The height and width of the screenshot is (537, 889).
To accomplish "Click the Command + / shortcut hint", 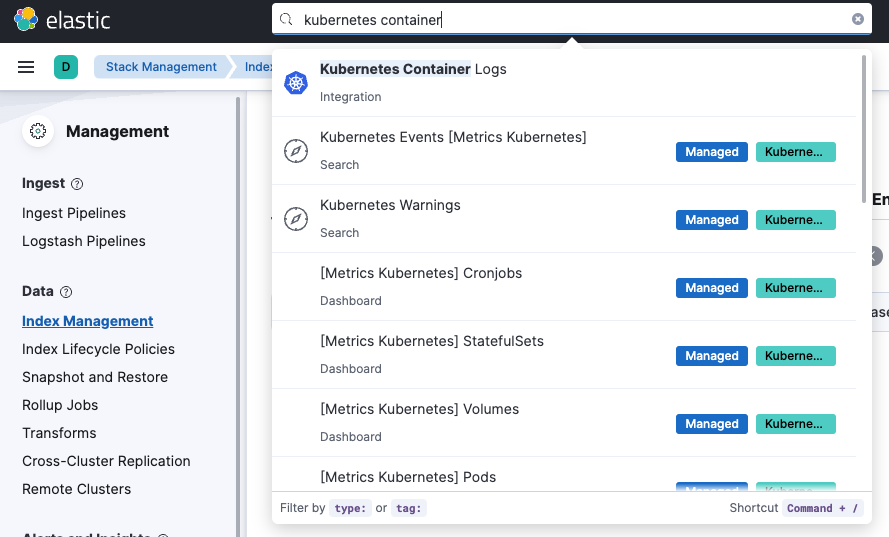I will click(823, 508).
